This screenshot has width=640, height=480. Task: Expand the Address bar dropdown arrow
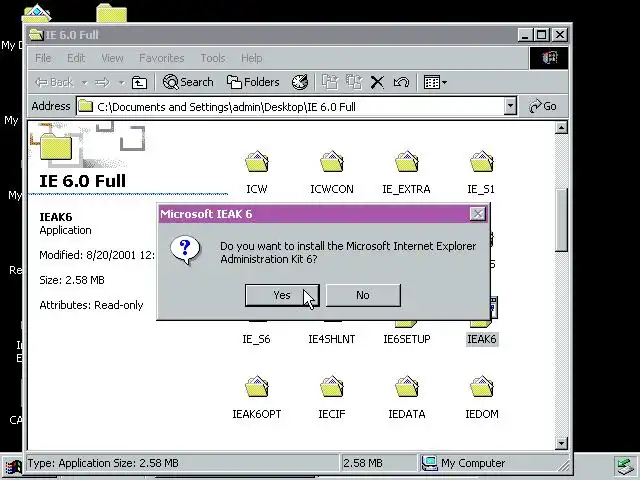click(510, 106)
